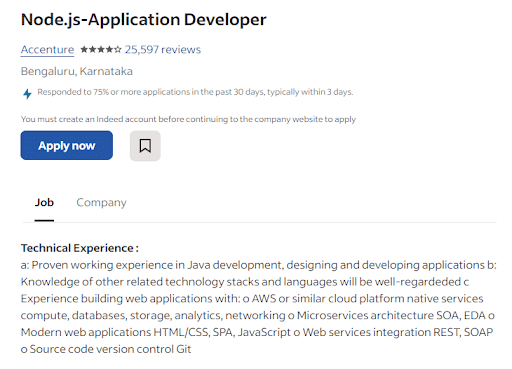512x369 pixels.
Task: Switch to the Company tab
Action: coord(101,203)
